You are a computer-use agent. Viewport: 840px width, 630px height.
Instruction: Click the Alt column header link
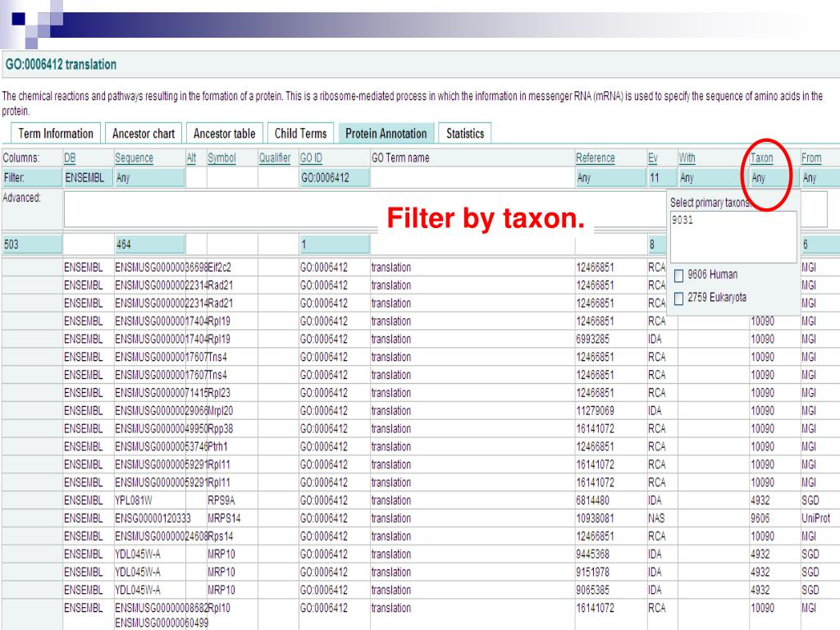(191, 158)
